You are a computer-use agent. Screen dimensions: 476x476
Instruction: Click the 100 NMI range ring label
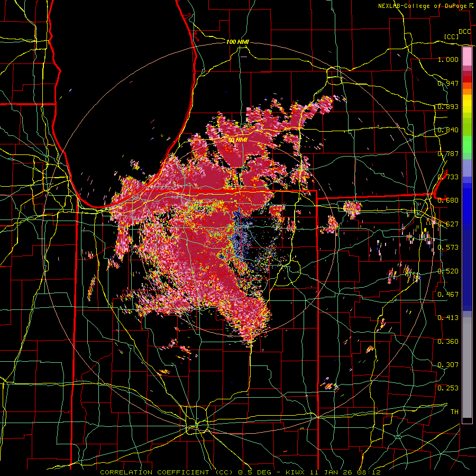[237, 42]
